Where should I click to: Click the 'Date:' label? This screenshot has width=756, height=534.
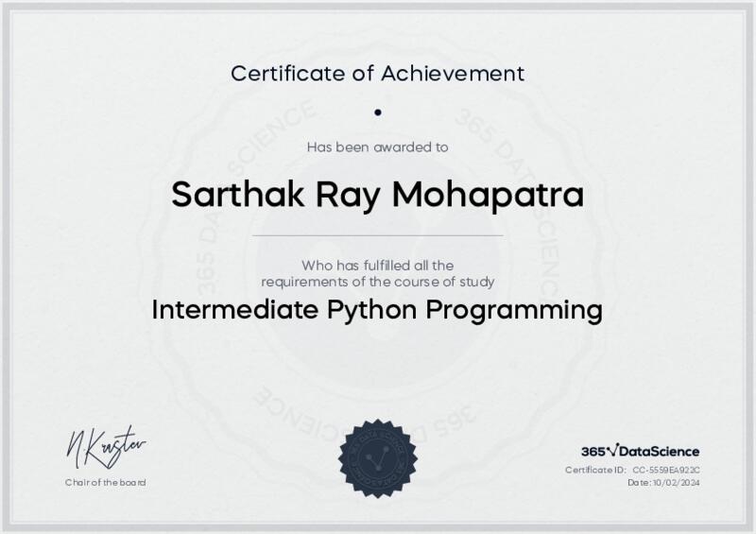639,483
